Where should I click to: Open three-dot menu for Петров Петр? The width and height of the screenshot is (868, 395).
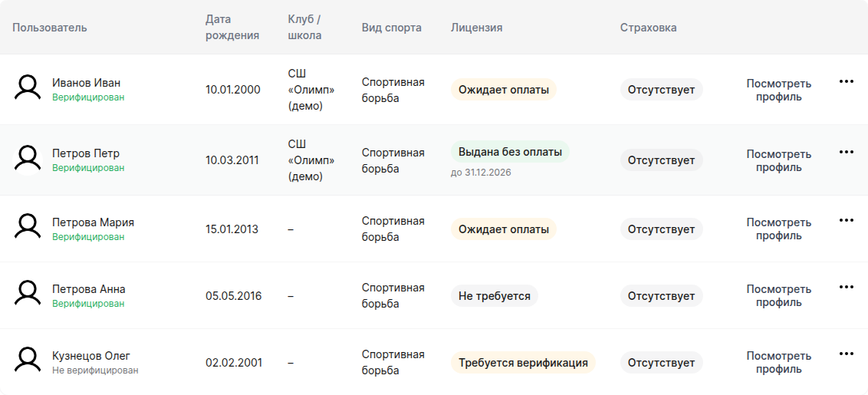click(846, 152)
